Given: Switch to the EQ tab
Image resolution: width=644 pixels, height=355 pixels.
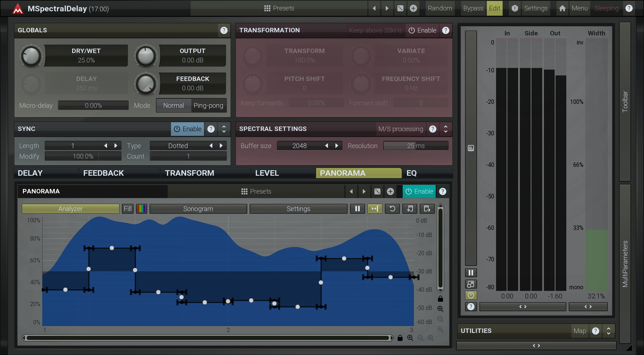Looking at the screenshot, I should click(411, 173).
